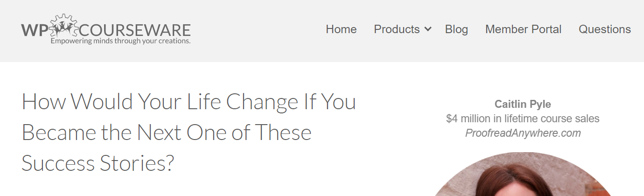Open the Blog link in navigation
The height and width of the screenshot is (196, 644).
point(456,29)
